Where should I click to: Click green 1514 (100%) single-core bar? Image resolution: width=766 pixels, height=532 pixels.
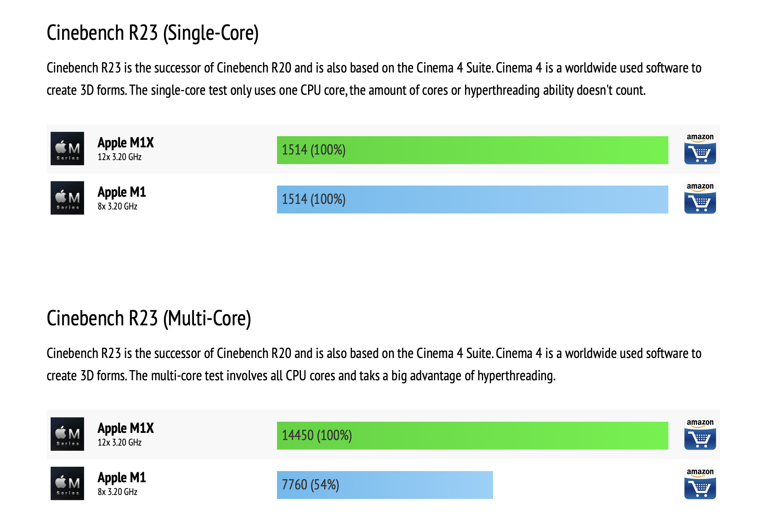(x=472, y=150)
